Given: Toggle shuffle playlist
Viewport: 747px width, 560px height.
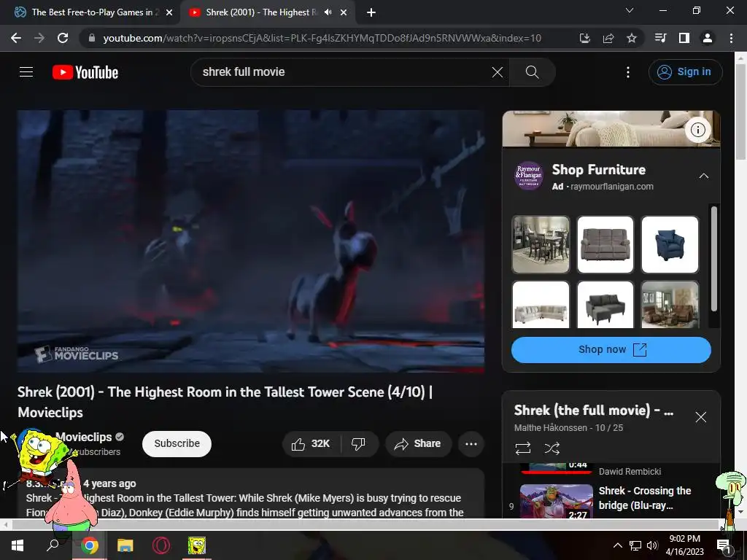Looking at the screenshot, I should tap(552, 448).
